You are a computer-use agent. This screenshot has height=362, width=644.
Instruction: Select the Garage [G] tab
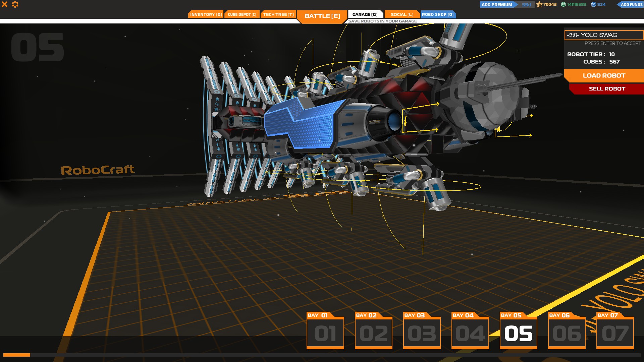365,14
